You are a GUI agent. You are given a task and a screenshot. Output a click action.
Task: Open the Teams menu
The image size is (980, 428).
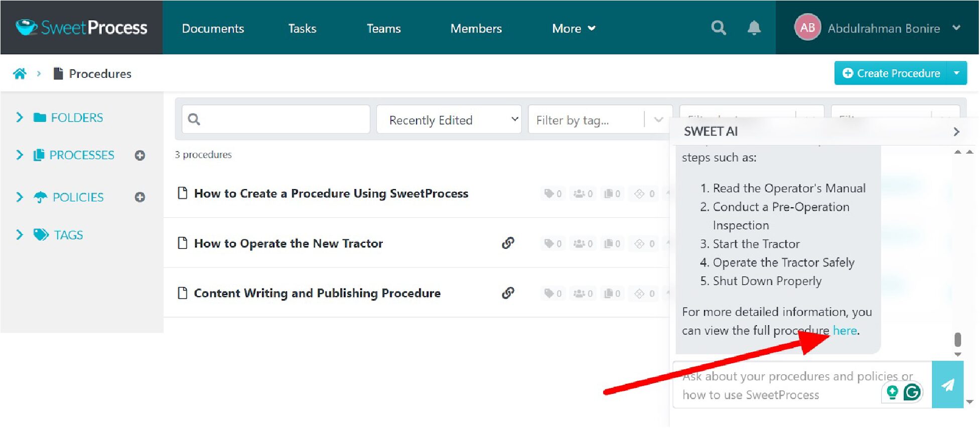[383, 29]
